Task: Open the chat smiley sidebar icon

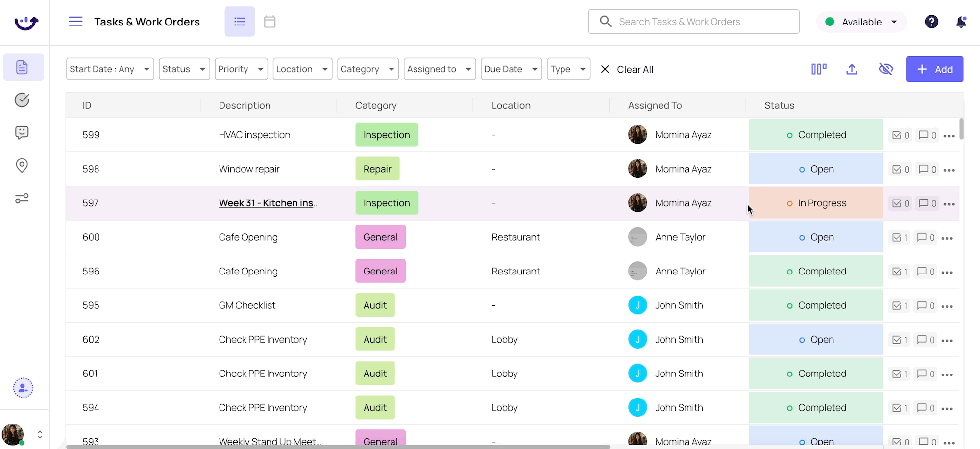Action: pyautogui.click(x=22, y=133)
